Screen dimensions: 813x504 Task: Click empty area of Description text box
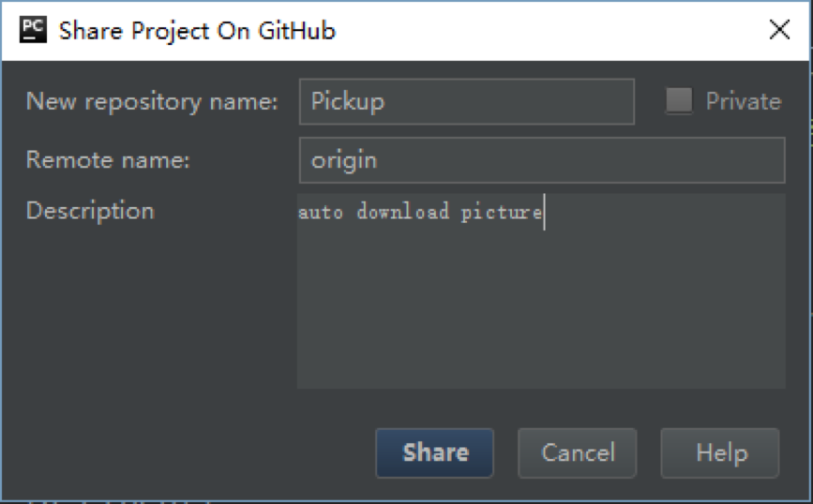[x=541, y=311]
